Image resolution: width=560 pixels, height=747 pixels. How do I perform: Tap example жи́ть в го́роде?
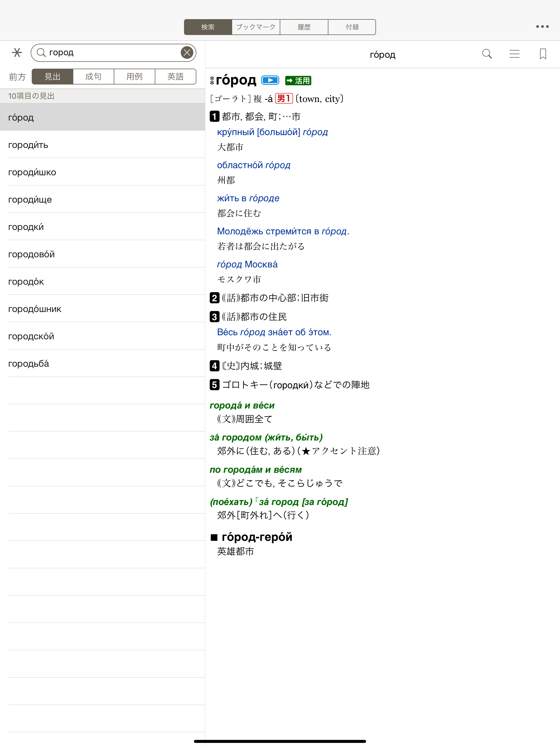[248, 198]
